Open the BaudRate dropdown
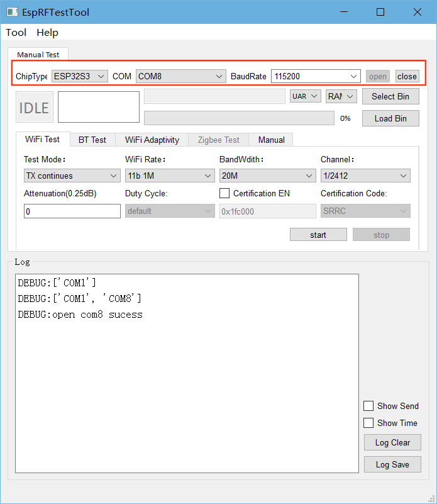437x504 pixels. pyautogui.click(x=316, y=76)
